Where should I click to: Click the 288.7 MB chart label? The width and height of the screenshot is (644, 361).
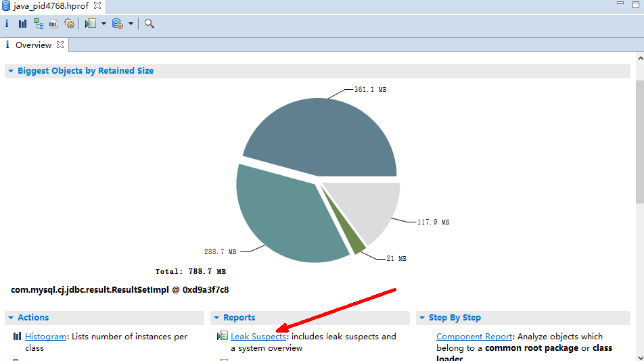(220, 251)
